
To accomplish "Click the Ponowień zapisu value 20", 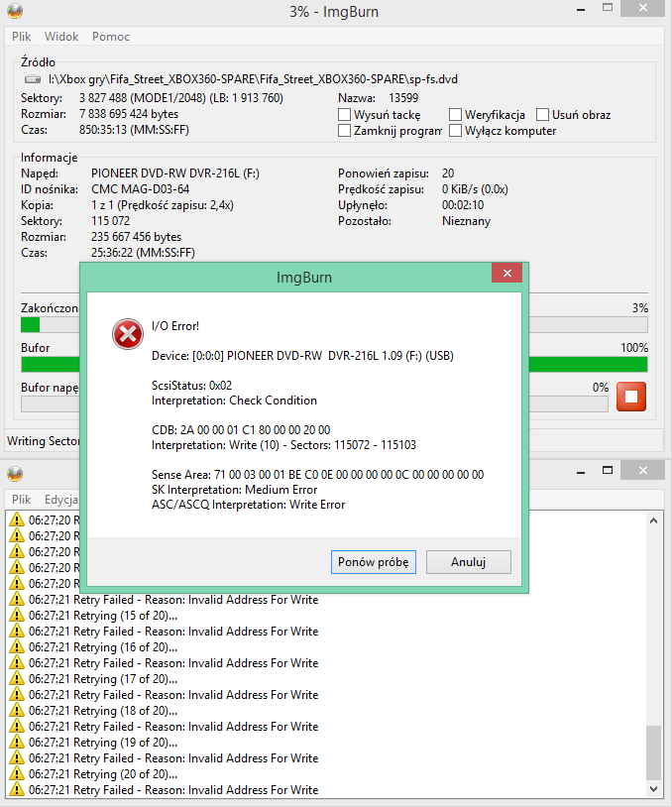I will [x=448, y=173].
